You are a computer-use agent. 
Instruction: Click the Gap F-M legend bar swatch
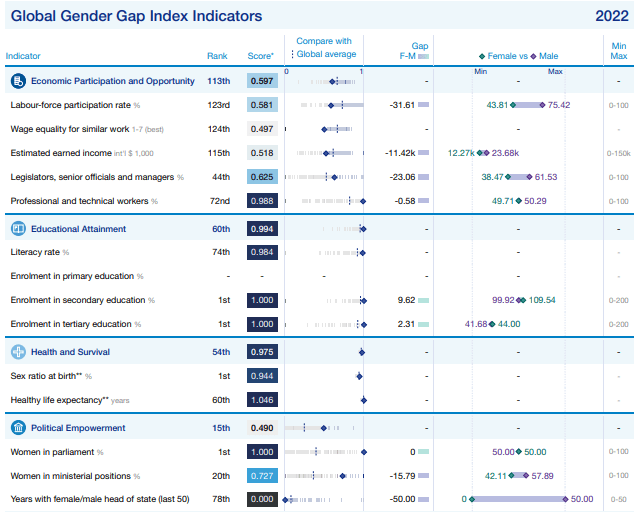[423, 56]
